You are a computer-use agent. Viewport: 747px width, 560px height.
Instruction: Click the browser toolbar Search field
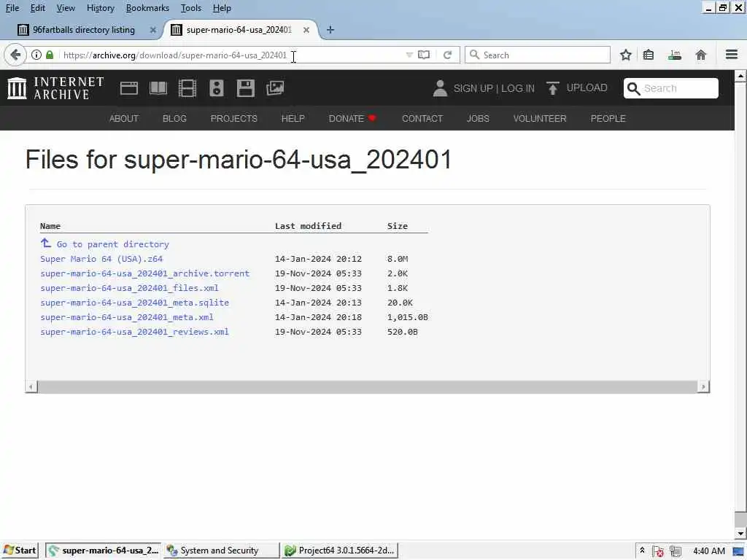tap(538, 55)
